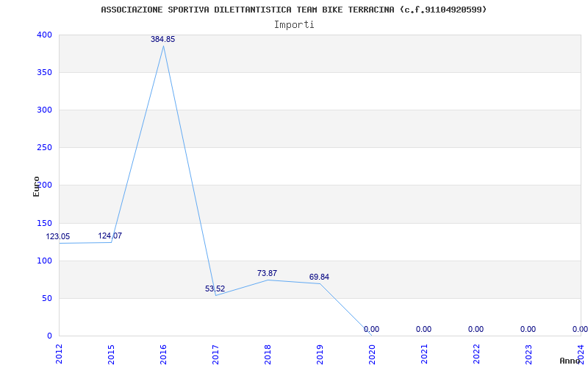The image size is (588, 368).
Task: Click the y-axis value 250
Action: (44, 148)
